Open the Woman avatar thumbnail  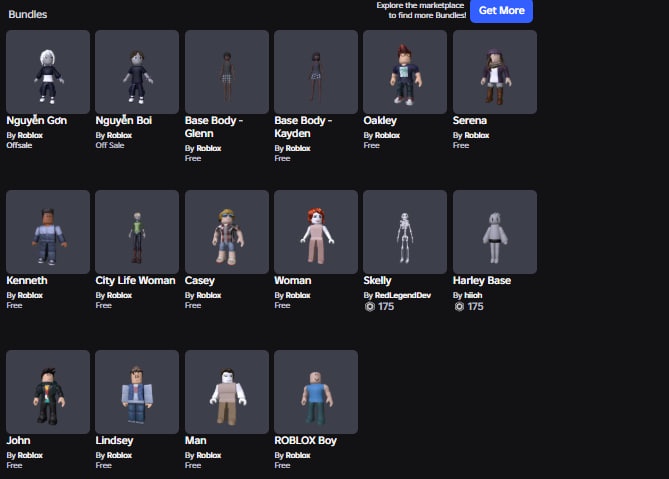tap(316, 232)
